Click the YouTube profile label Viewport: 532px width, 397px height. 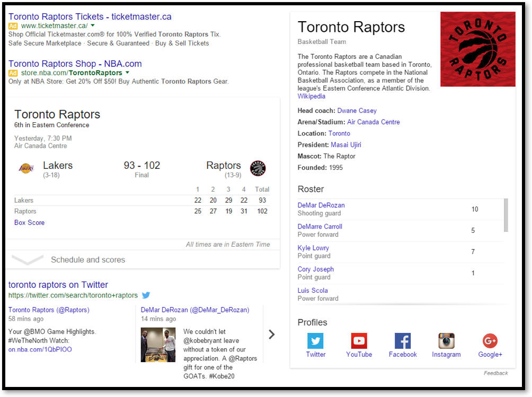click(359, 354)
